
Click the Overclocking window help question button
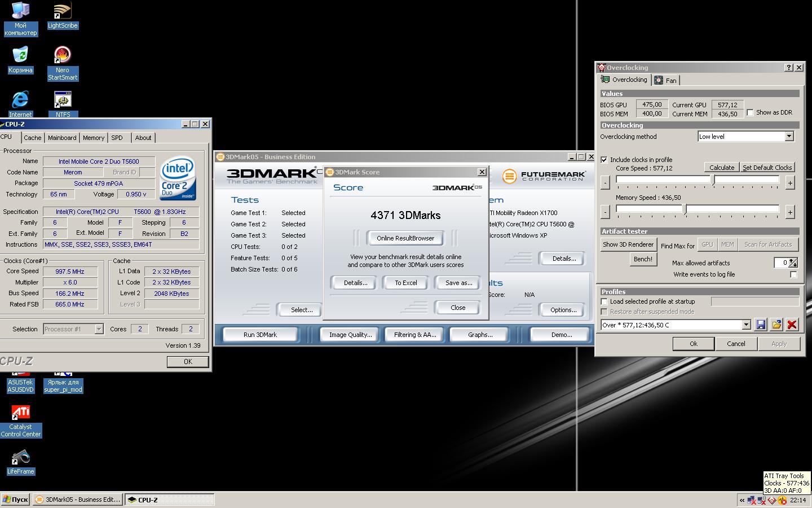click(x=789, y=67)
